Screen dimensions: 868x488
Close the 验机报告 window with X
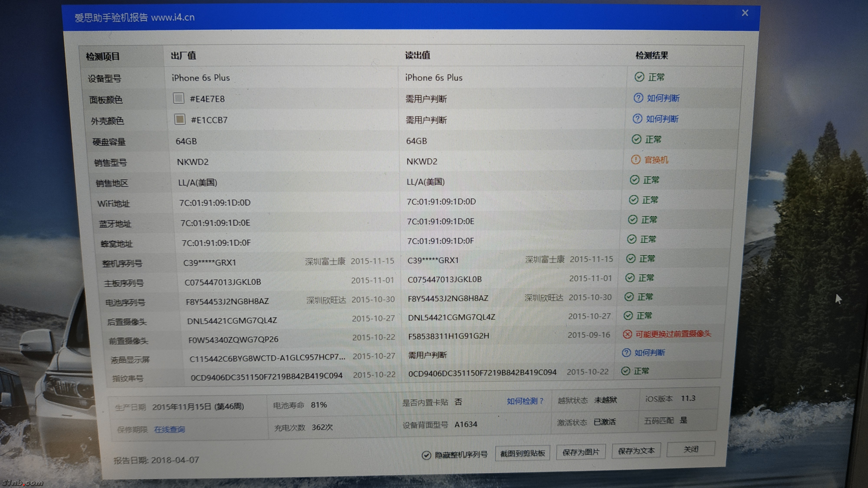pyautogui.click(x=745, y=13)
